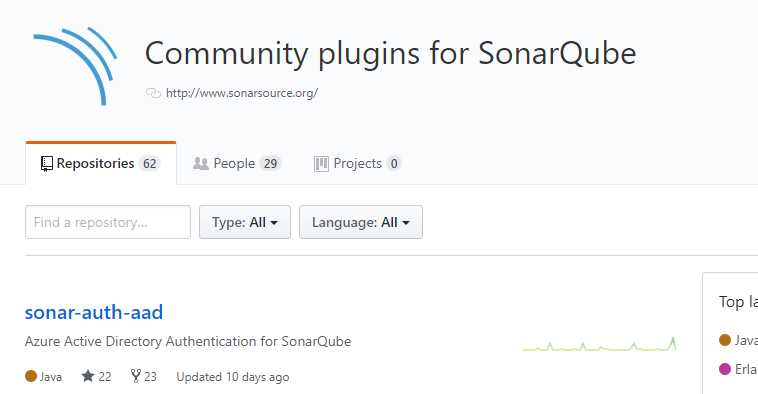Select Java in the Top languages panel
Viewport: 758px width, 394px height.
[745, 340]
